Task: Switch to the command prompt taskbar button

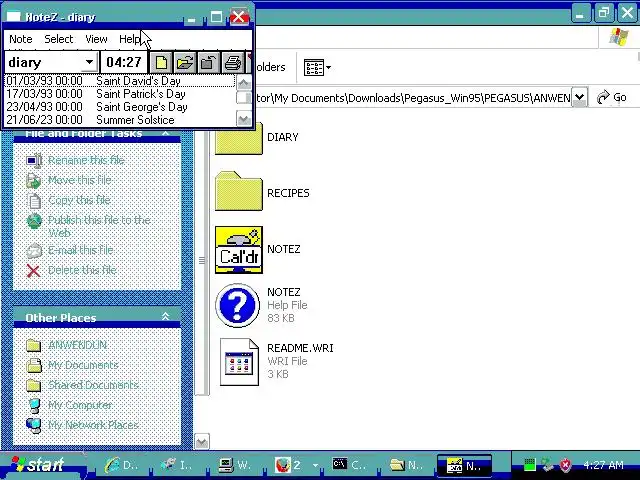Action: [349, 465]
